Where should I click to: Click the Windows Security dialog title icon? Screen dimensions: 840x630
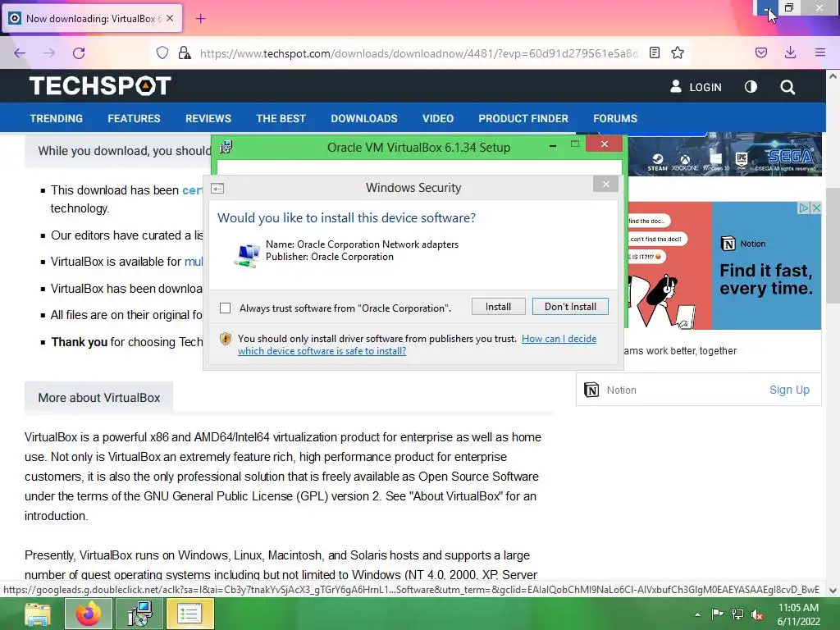[x=217, y=188]
